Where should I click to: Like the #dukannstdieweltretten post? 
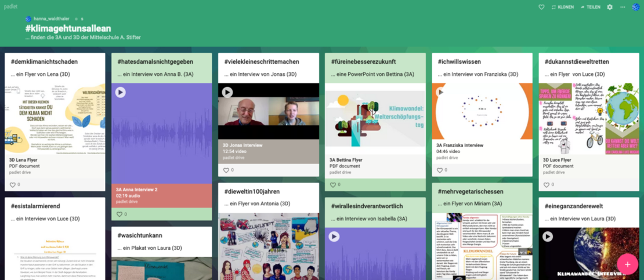point(547,185)
